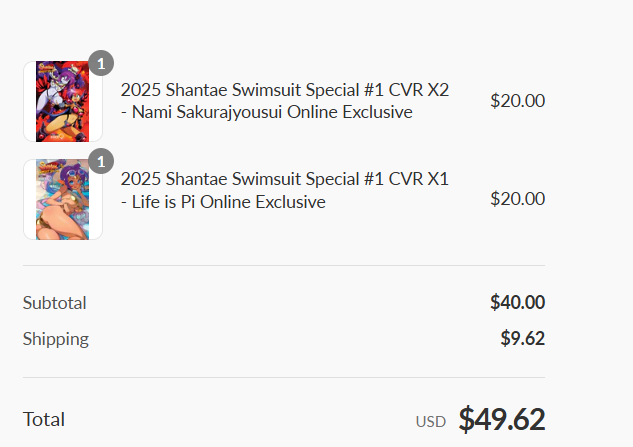The height and width of the screenshot is (447, 633).
Task: Click the Total label
Action: (x=44, y=419)
